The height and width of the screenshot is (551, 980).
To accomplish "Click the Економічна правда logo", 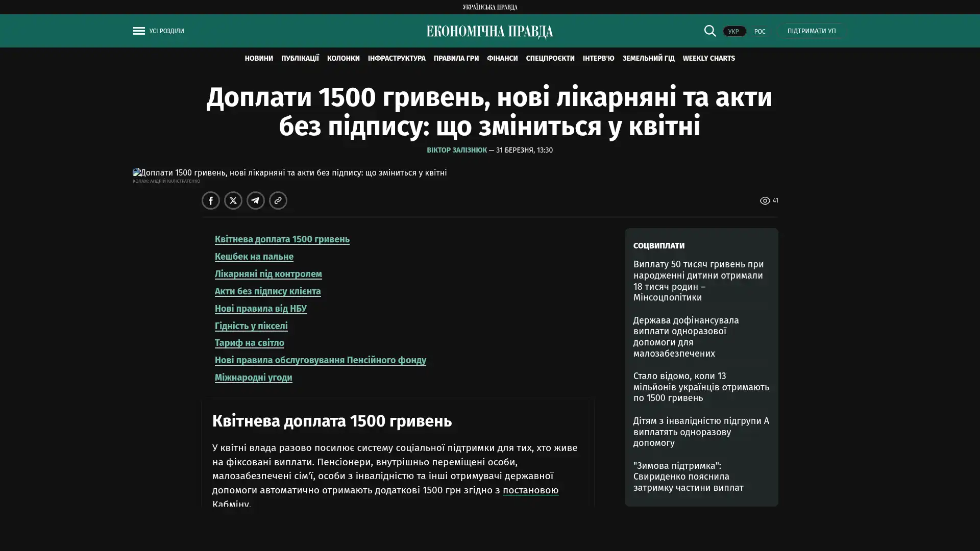I will (489, 32).
